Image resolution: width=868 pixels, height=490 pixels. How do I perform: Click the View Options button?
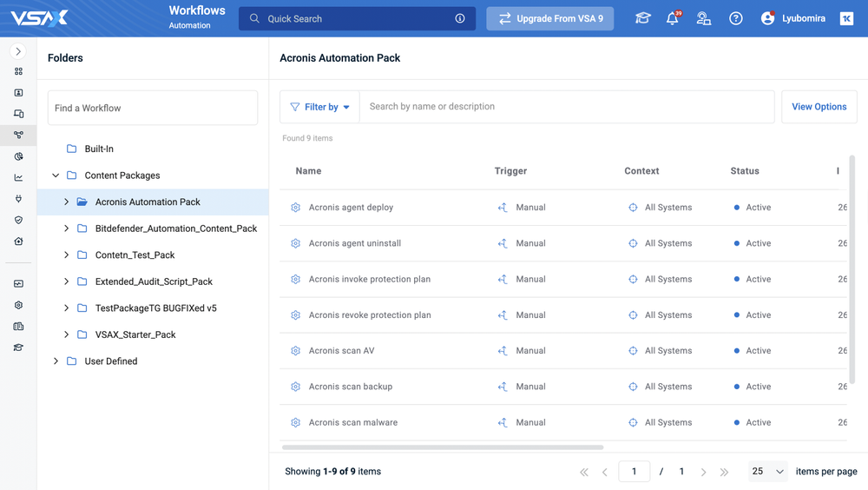coord(819,107)
